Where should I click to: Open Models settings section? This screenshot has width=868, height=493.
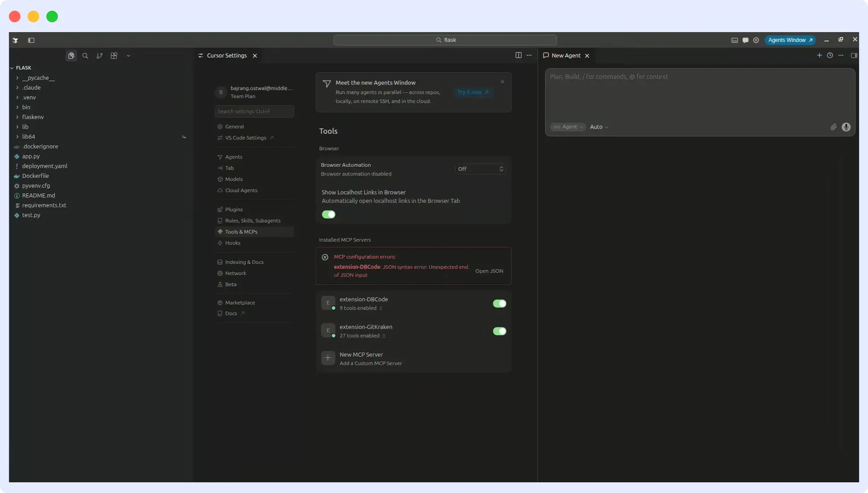coord(254,179)
